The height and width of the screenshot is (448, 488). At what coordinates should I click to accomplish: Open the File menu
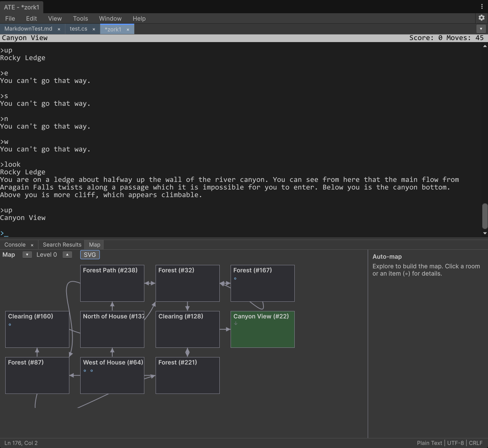click(10, 18)
